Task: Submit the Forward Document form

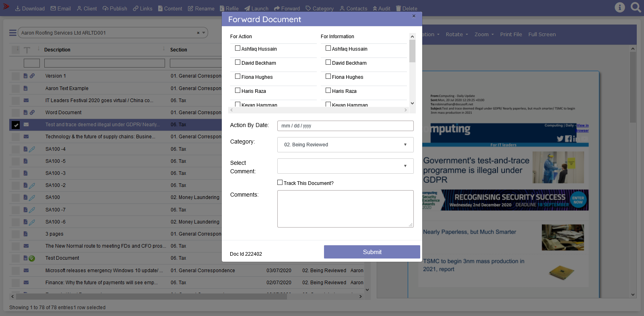Action: pos(372,252)
